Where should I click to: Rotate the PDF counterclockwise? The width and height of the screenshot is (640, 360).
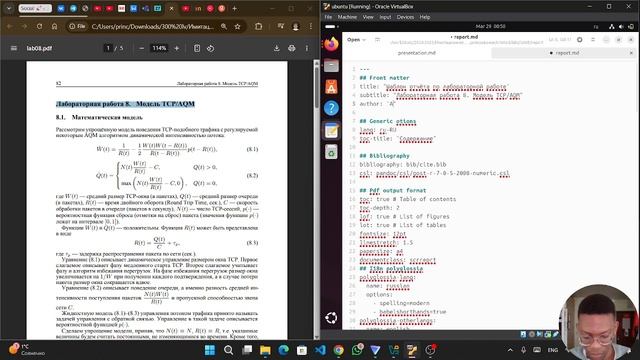pyautogui.click(x=211, y=48)
